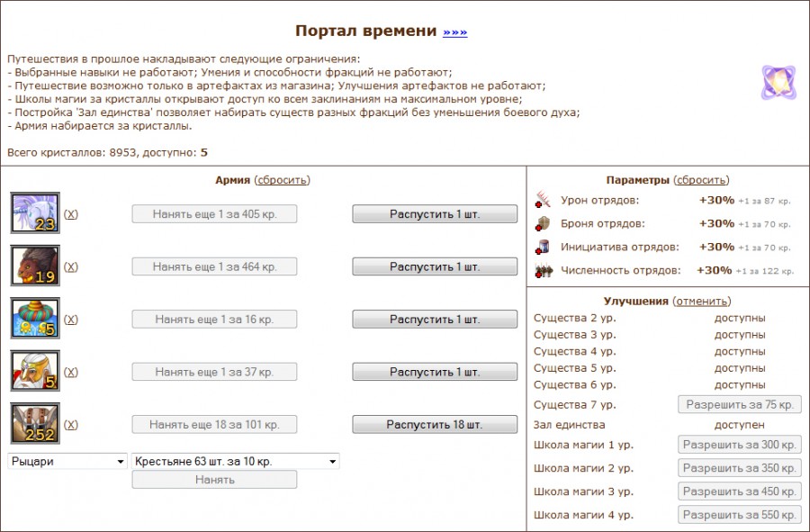Reset parameters via сбросить link
Image resolution: width=810 pixels, height=532 pixels.
tap(701, 180)
